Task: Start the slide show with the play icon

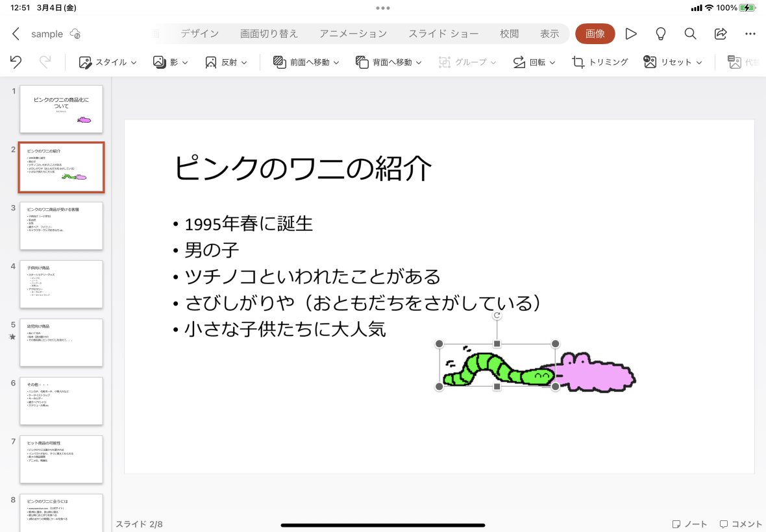Action: click(631, 34)
